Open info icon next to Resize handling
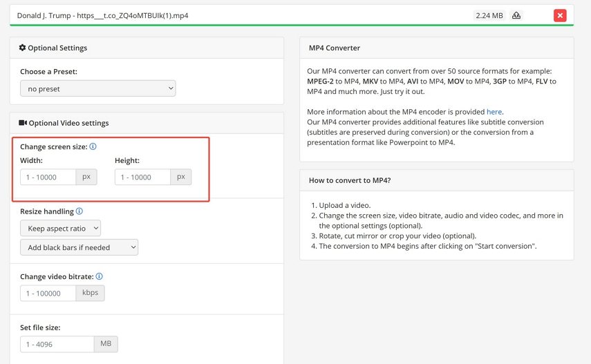The width and height of the screenshot is (591, 364). [79, 211]
